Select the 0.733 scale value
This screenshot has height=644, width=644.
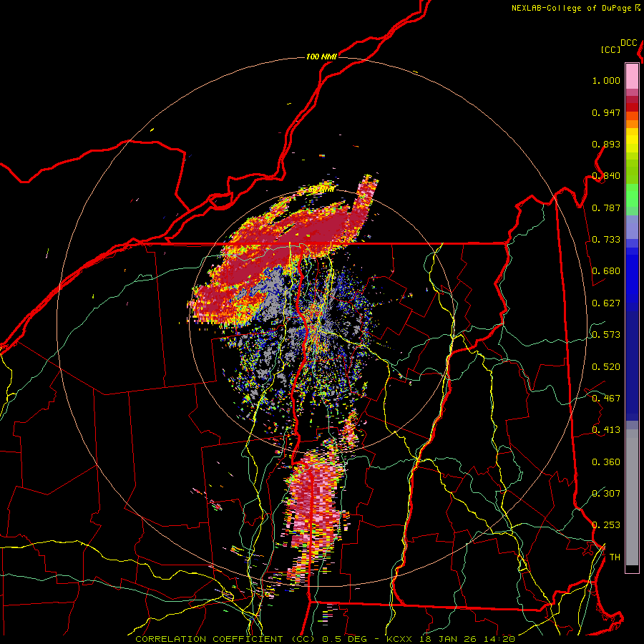pos(606,240)
